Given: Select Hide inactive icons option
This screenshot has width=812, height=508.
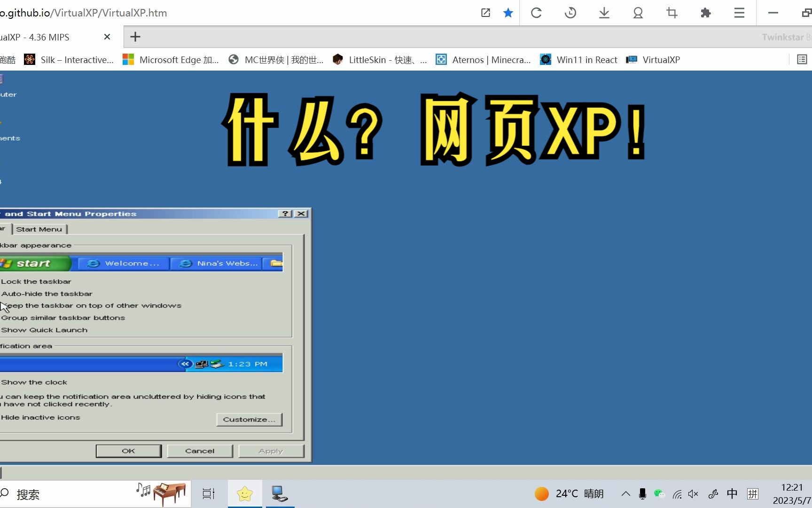Looking at the screenshot, I should (40, 417).
